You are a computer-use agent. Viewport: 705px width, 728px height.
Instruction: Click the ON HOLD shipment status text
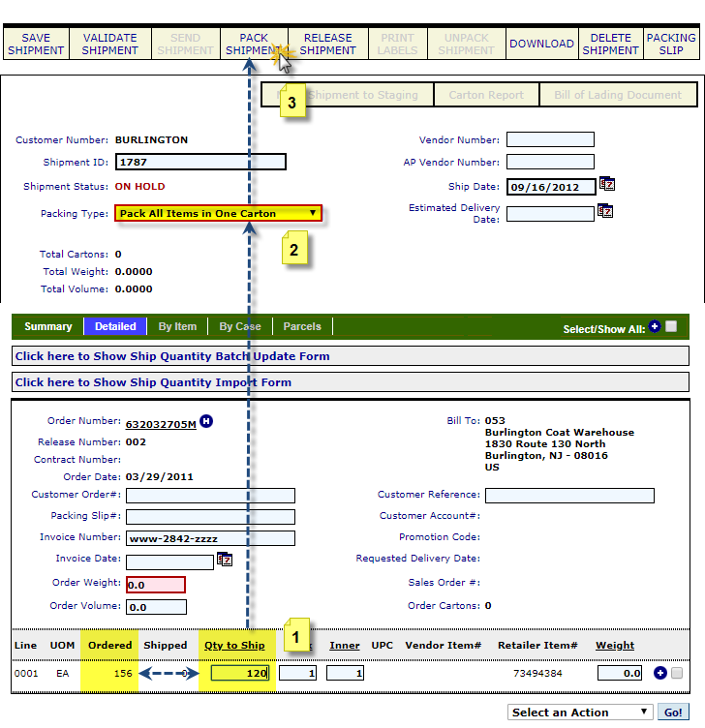[x=139, y=186]
